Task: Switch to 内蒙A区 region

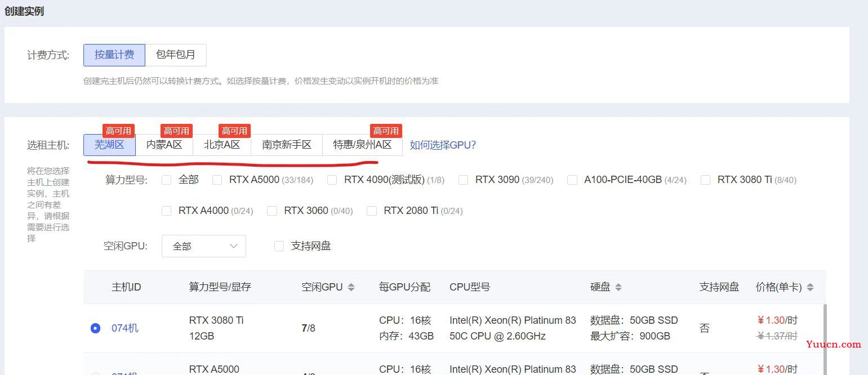Action: [x=164, y=145]
